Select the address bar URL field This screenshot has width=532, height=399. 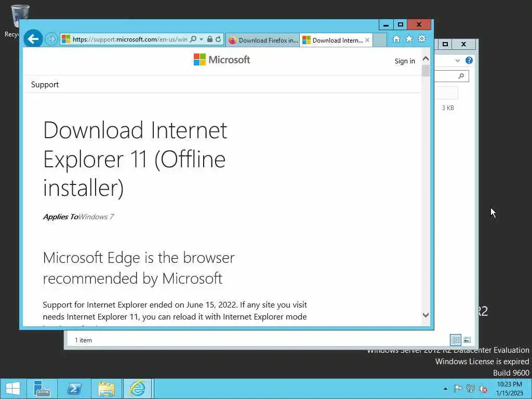coord(129,39)
